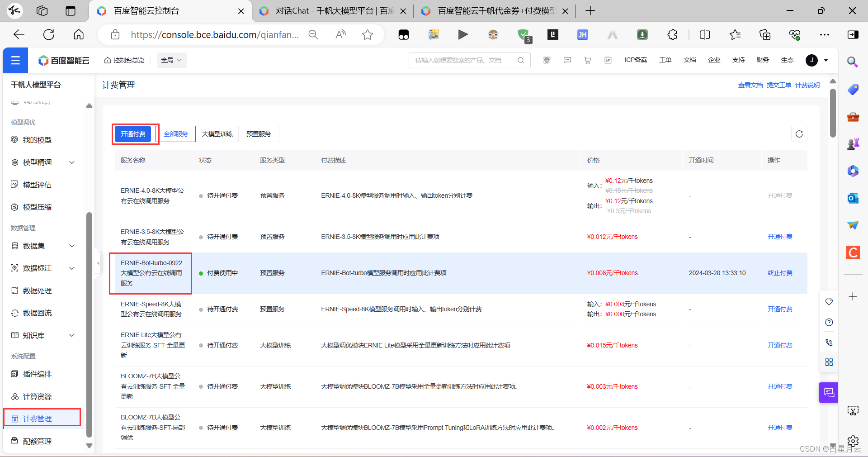Select the 预置服务 tab
The image size is (868, 457).
tap(259, 134)
